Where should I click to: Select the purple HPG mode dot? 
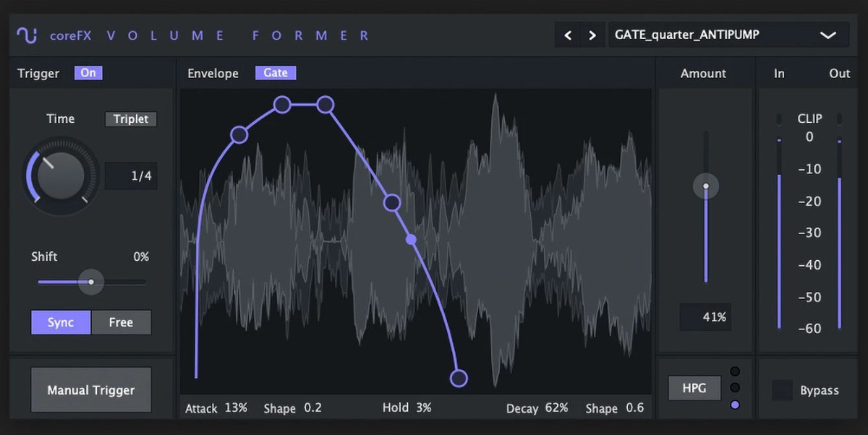coord(736,405)
